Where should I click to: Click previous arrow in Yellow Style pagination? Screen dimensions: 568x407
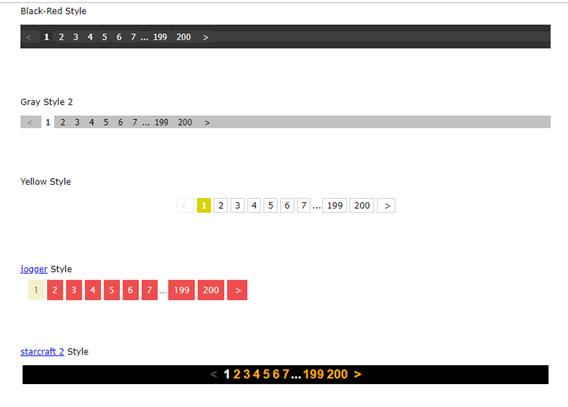pos(185,206)
